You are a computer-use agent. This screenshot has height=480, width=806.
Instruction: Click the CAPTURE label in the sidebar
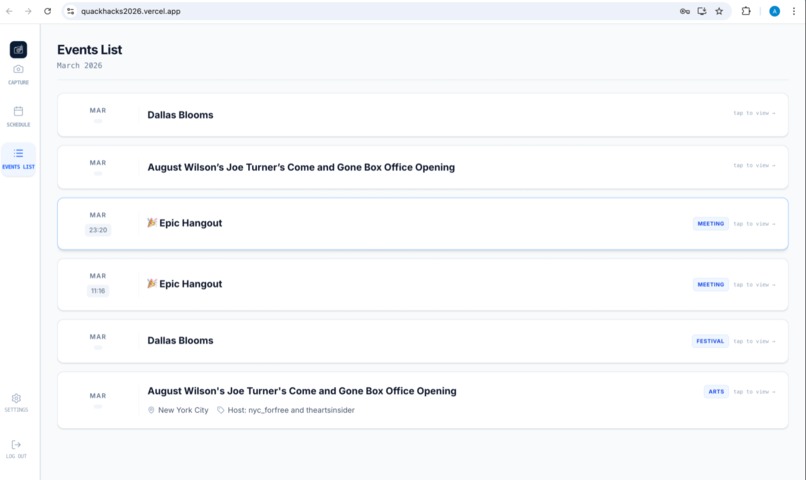[18, 82]
